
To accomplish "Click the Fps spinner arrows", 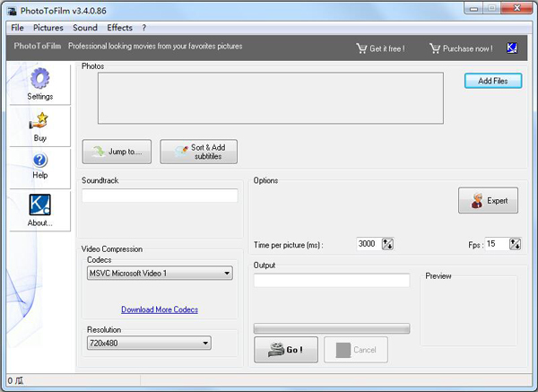I will click(515, 244).
